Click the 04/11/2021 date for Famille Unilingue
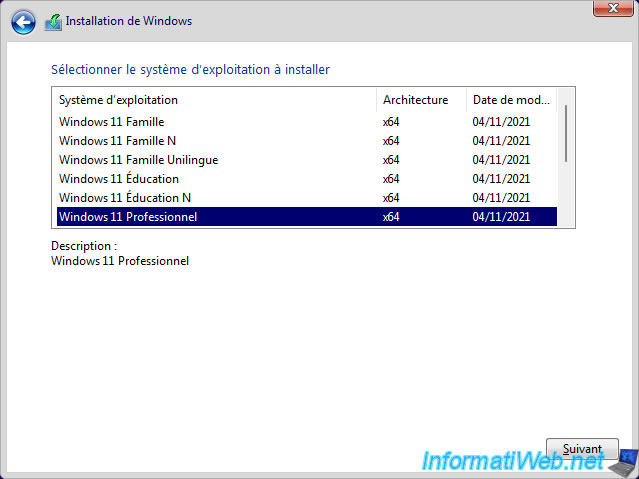Image resolution: width=639 pixels, height=479 pixels. click(x=501, y=160)
